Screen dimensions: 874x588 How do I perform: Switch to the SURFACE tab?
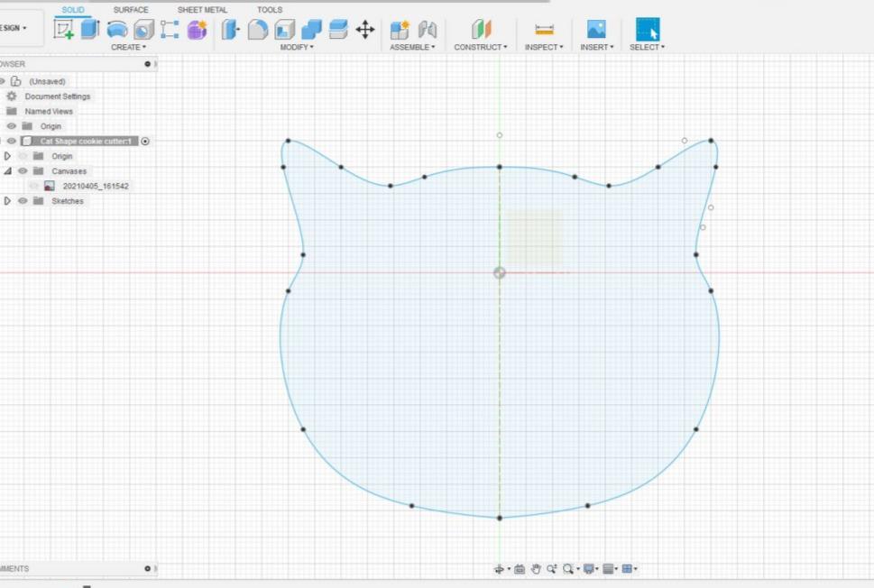(131, 10)
